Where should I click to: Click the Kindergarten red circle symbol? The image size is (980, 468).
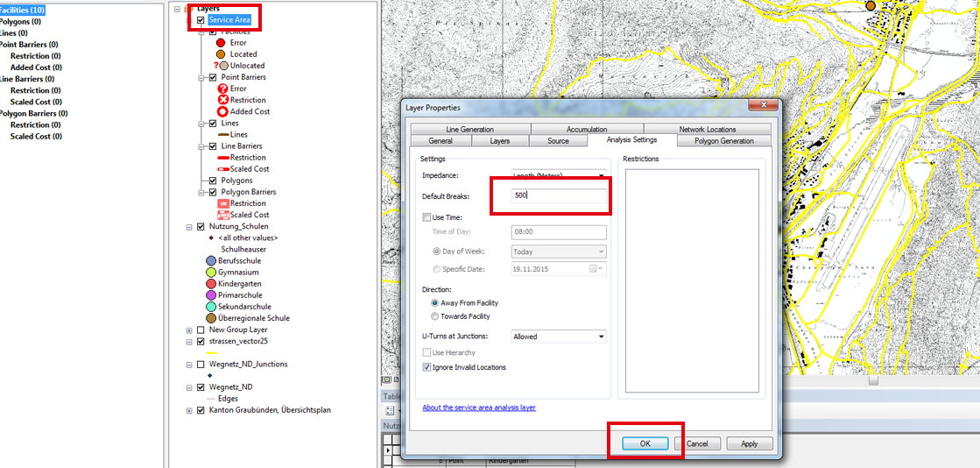(x=211, y=284)
